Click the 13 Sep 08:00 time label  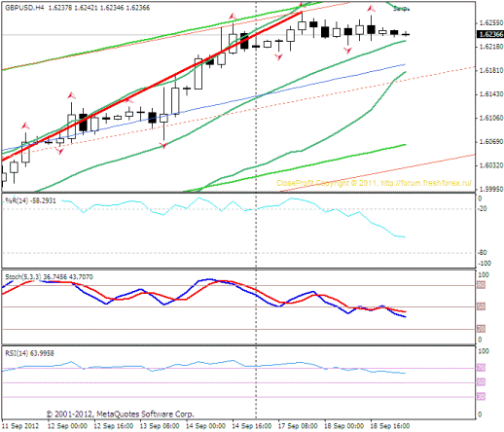(x=160, y=426)
